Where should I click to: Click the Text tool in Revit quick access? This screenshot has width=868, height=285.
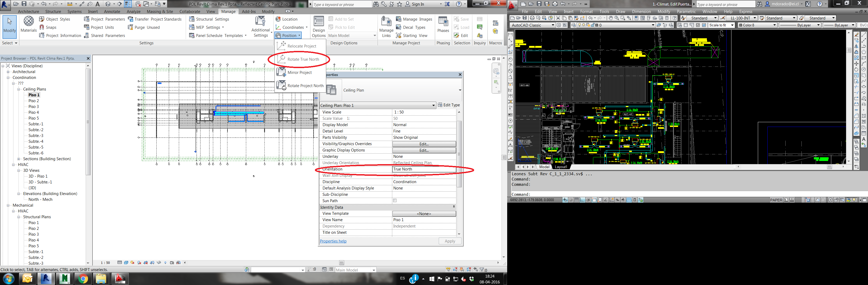click(x=98, y=4)
